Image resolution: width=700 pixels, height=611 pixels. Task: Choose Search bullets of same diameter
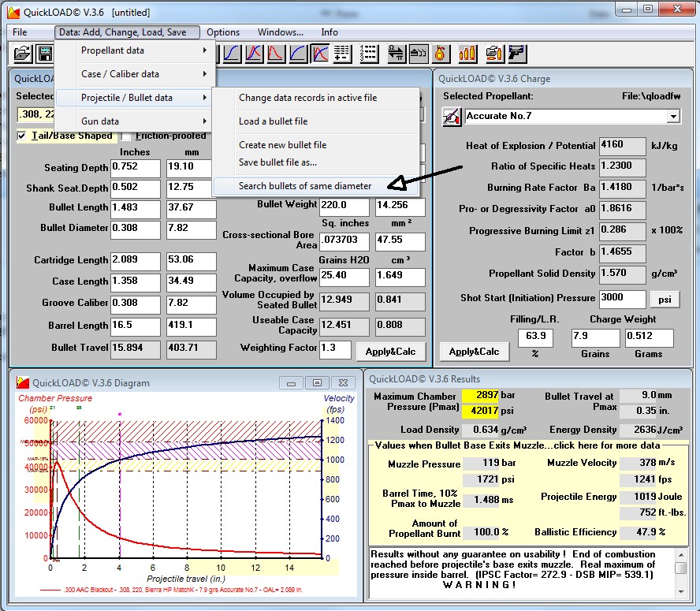316,186
